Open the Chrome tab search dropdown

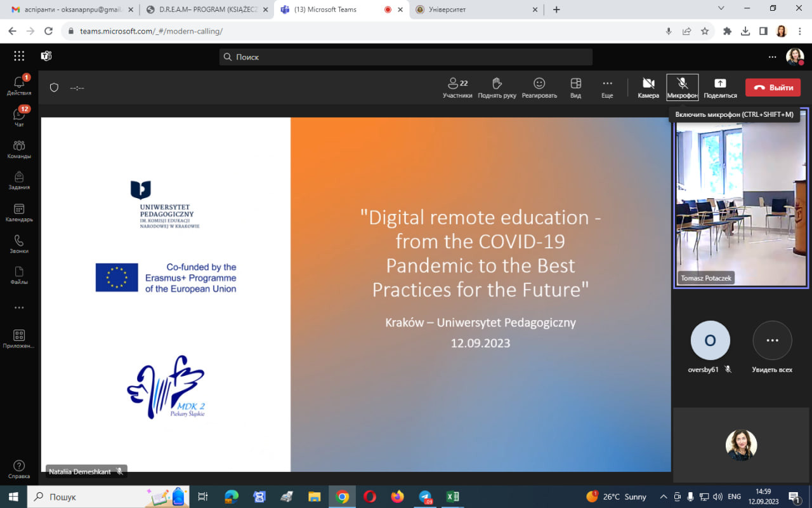[x=721, y=8]
